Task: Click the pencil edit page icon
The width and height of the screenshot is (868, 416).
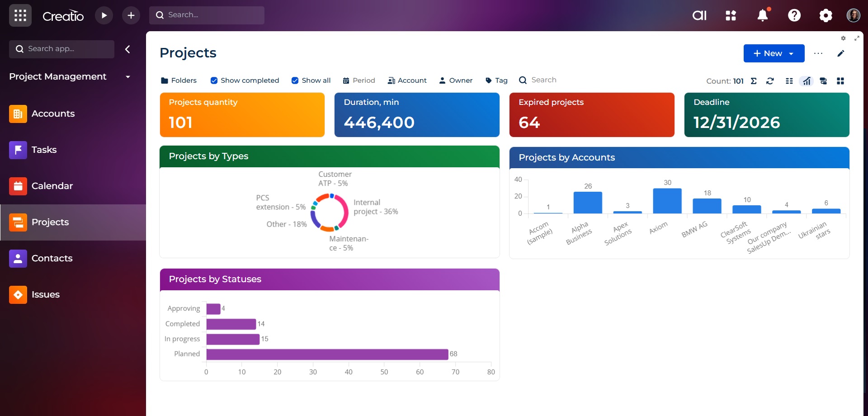Action: point(841,53)
